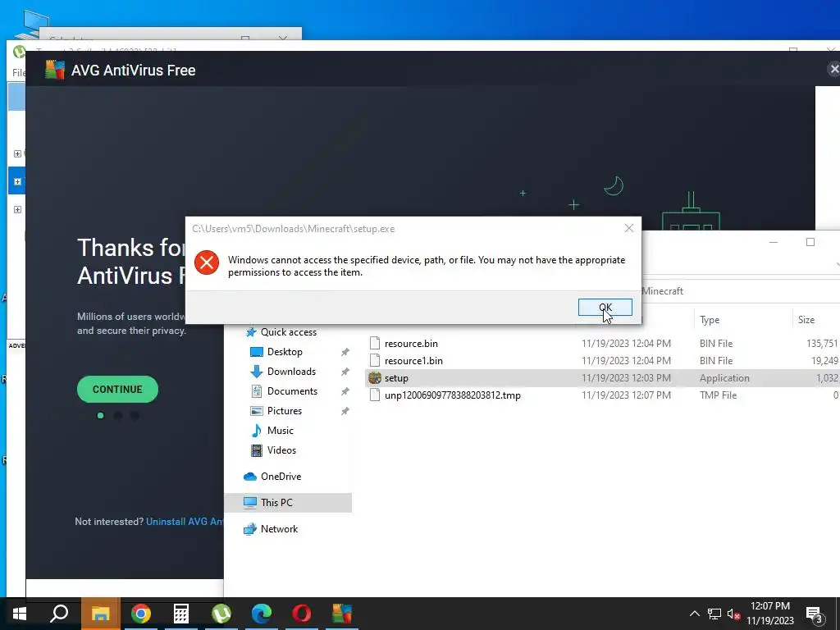Click the setup application icon
The image size is (840, 630).
tap(375, 377)
